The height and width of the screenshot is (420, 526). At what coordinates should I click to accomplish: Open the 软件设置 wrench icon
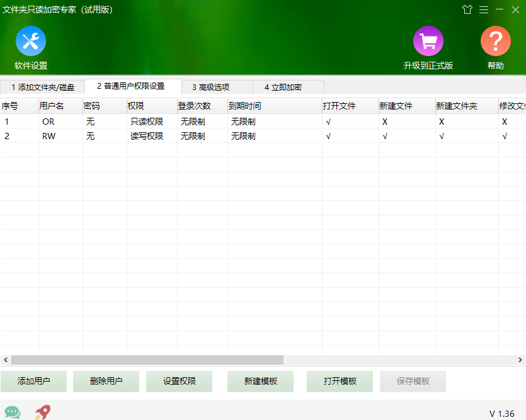[31, 41]
